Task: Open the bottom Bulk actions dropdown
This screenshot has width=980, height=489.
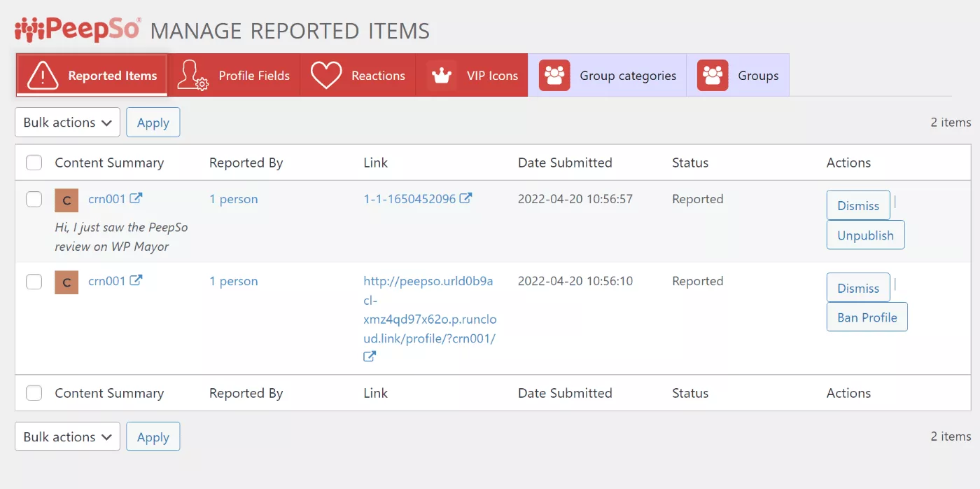Action: tap(67, 437)
